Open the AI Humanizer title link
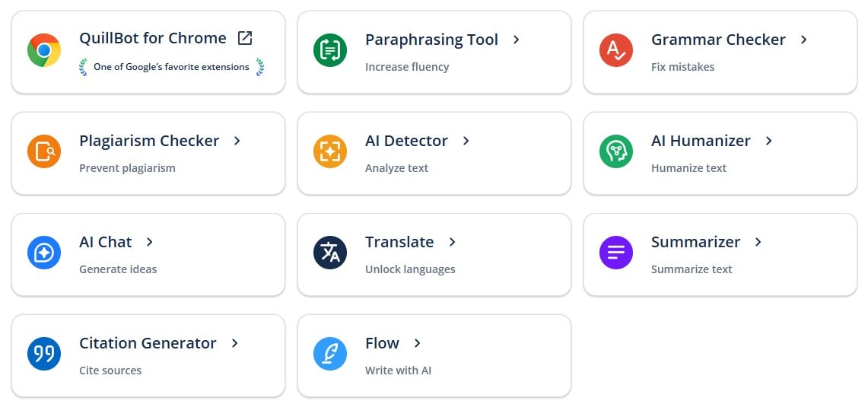Screen dimensions: 868x404 [701, 141]
